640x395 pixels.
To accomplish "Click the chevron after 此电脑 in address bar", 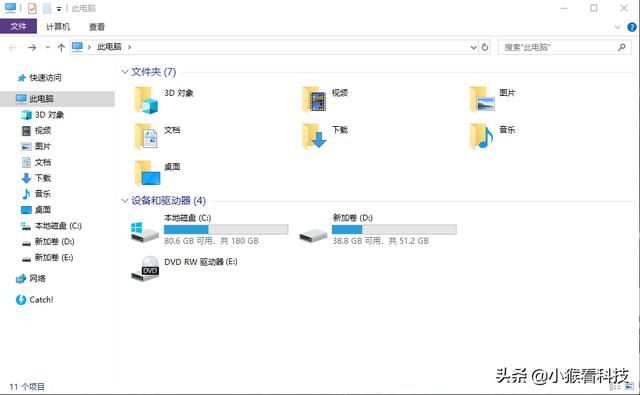I will [x=129, y=47].
